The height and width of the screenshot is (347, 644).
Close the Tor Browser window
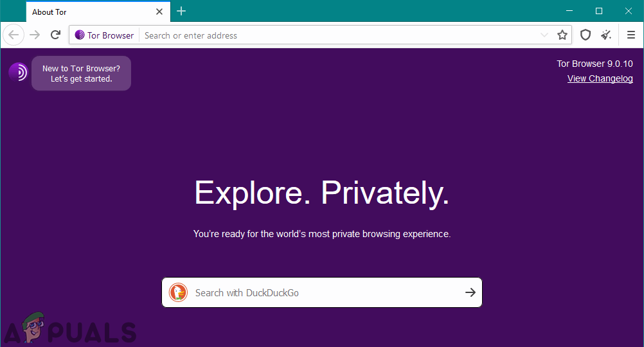629,11
